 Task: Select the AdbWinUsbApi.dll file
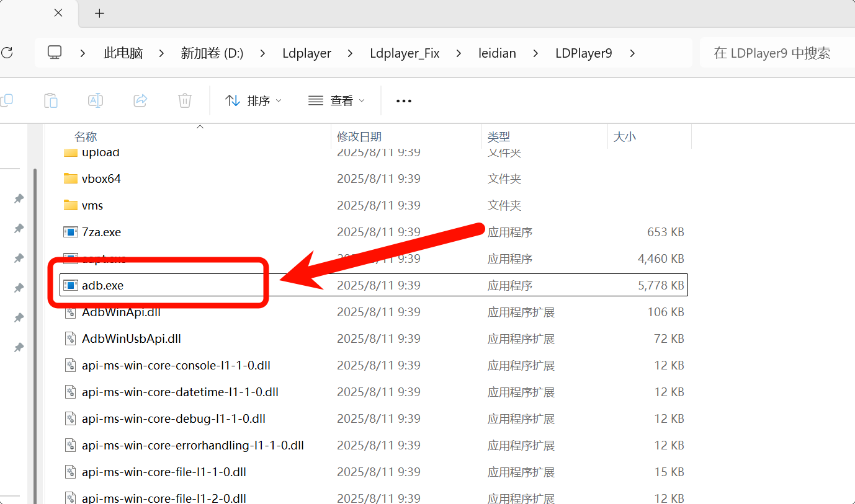tap(131, 338)
